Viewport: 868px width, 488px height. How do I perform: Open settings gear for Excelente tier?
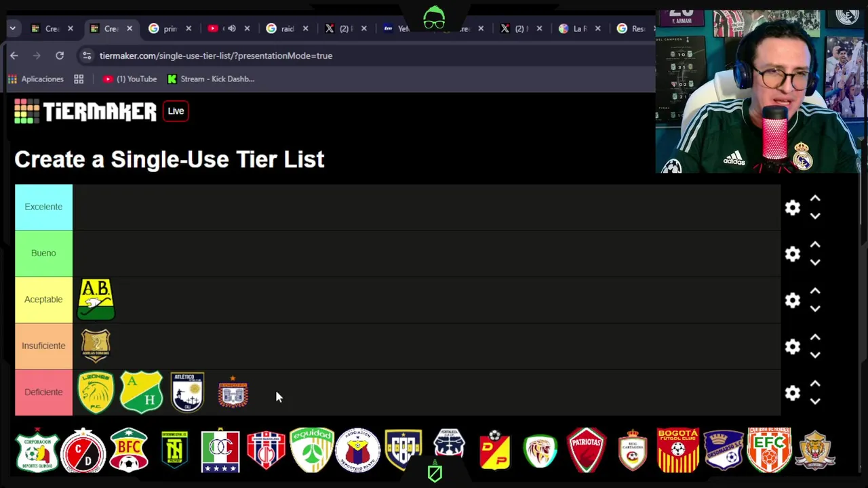pyautogui.click(x=792, y=207)
